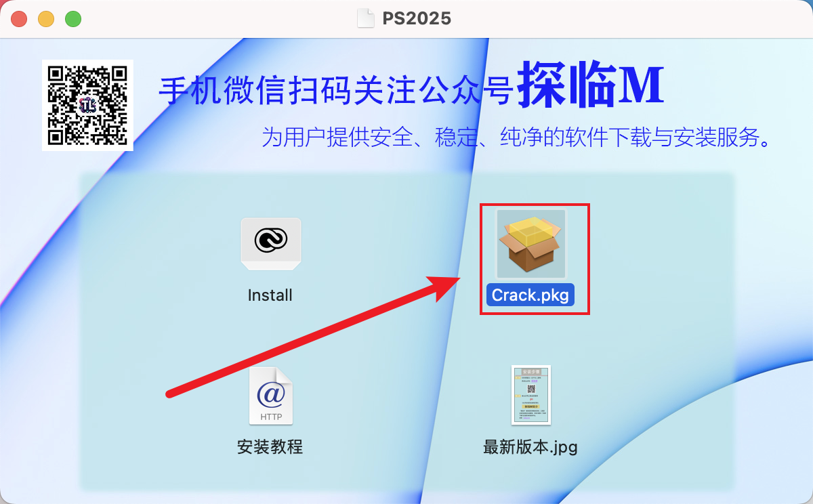The width and height of the screenshot is (813, 504).
Task: Click the Install file name label
Action: point(270,295)
